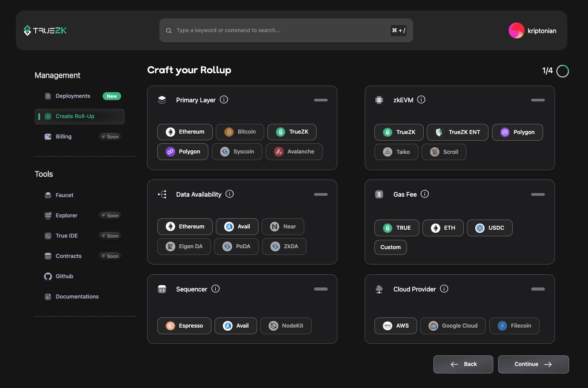Choose Polygon zkEVM option
The height and width of the screenshot is (388, 588).
pos(518,132)
